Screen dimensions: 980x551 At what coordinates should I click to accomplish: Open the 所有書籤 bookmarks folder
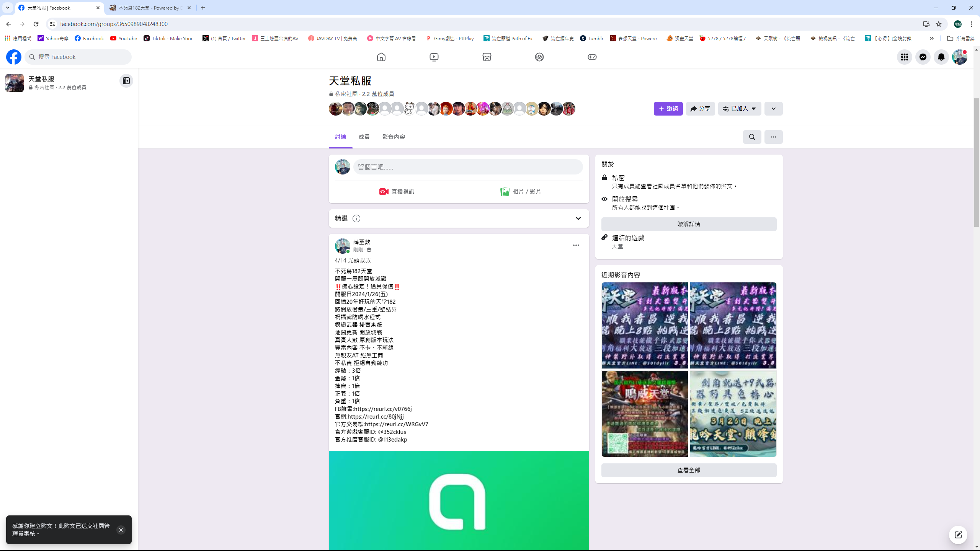[960, 38]
